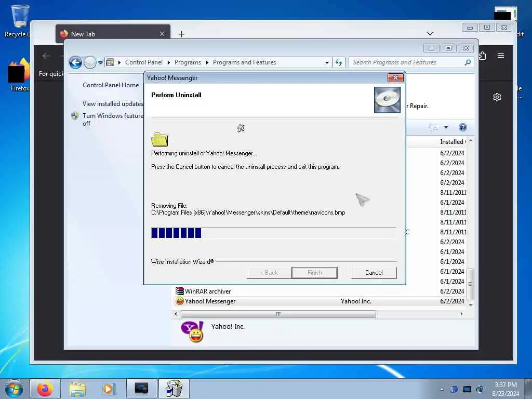
Task: Open a new Firefox tab with plus
Action: coord(181,34)
